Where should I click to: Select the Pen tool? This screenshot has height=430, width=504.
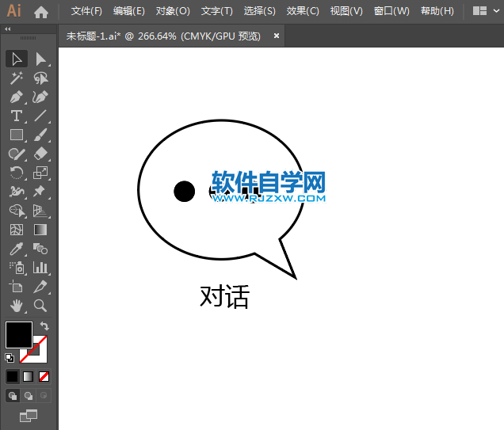17,97
